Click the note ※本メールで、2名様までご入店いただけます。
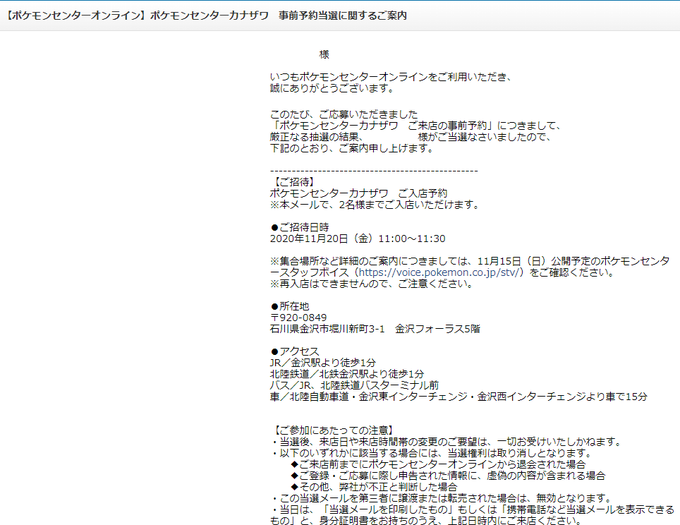680x525 pixels. (x=375, y=205)
